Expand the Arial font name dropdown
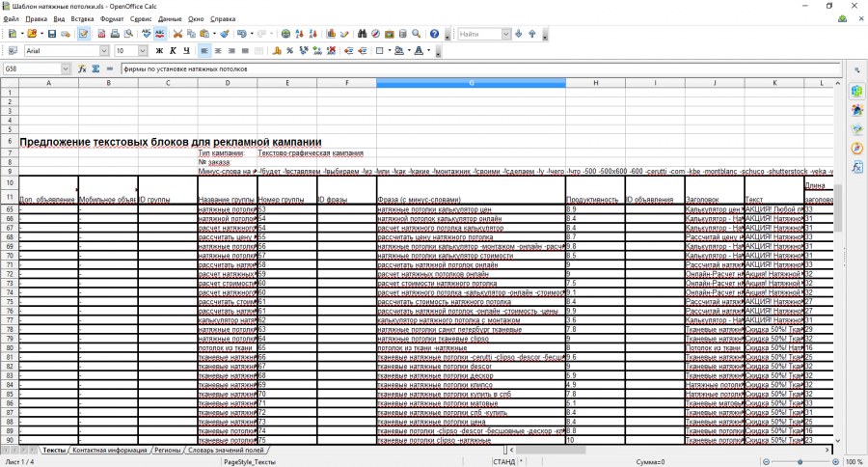Screen dimensions: 868x467 point(104,51)
